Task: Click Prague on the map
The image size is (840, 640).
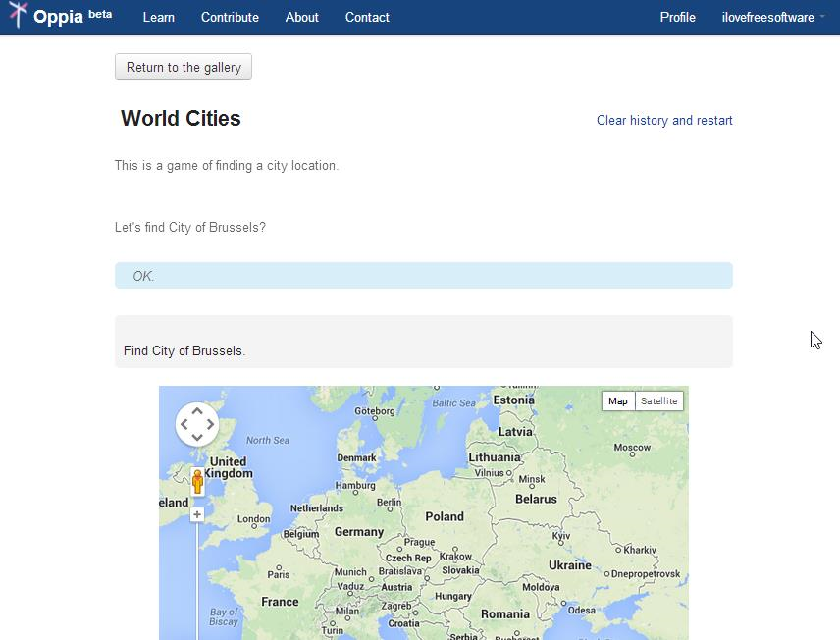Action: click(x=419, y=542)
